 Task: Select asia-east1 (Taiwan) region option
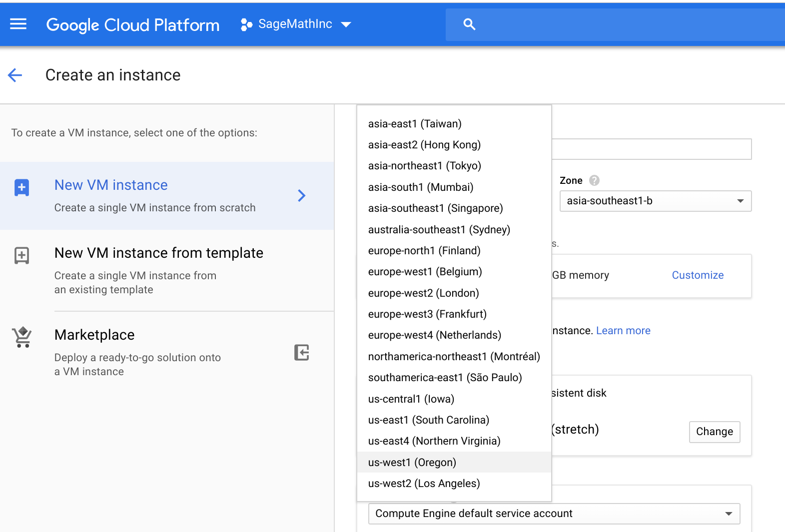[415, 123]
